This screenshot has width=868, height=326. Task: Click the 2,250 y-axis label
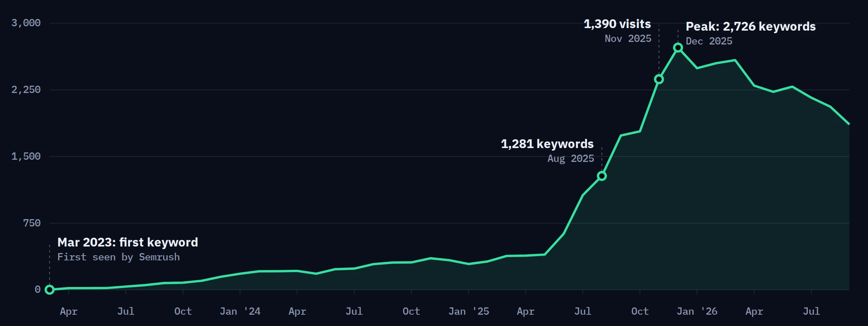[26, 90]
